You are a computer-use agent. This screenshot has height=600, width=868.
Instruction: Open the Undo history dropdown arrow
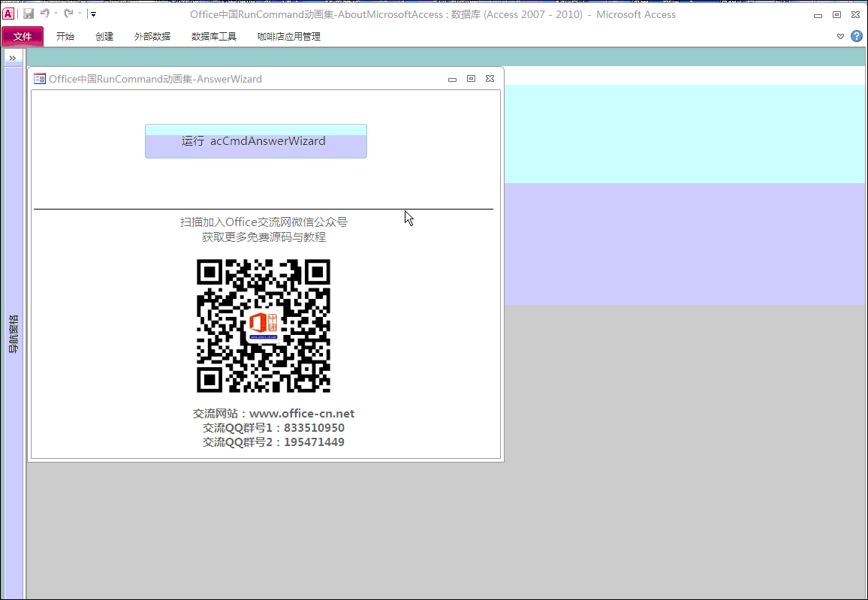[56, 14]
